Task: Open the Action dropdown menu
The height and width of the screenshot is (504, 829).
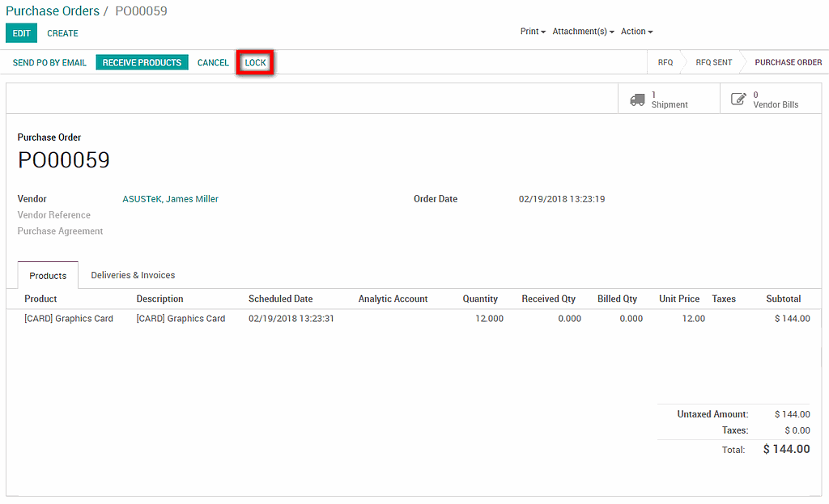Action: 636,32
